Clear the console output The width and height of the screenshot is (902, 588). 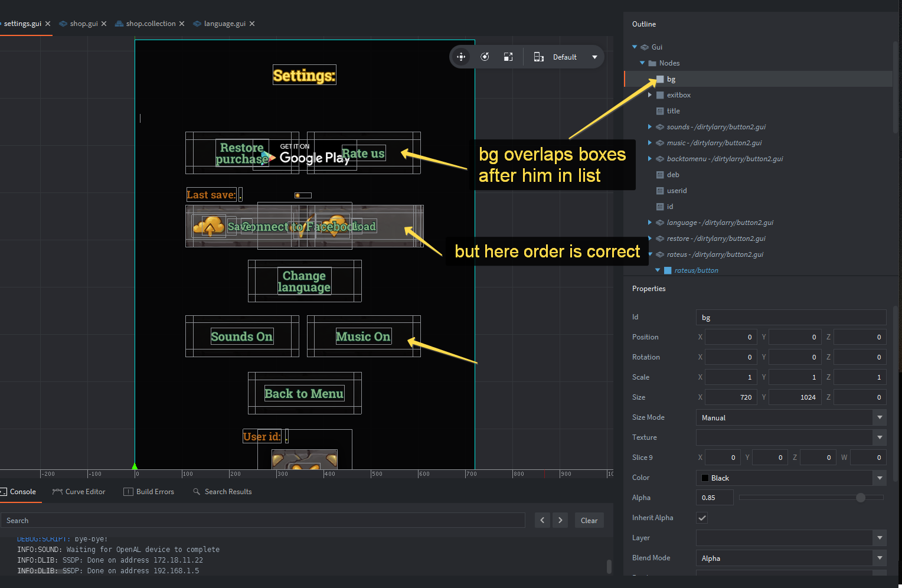[589, 520]
